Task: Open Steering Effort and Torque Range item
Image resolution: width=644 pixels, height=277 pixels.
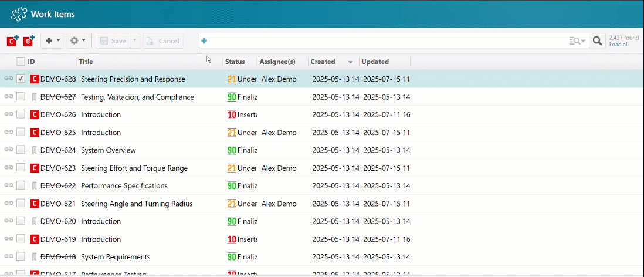Action: click(x=134, y=168)
